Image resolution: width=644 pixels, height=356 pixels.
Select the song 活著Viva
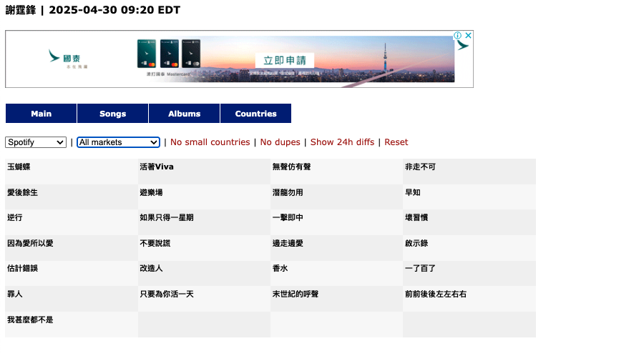click(x=157, y=167)
